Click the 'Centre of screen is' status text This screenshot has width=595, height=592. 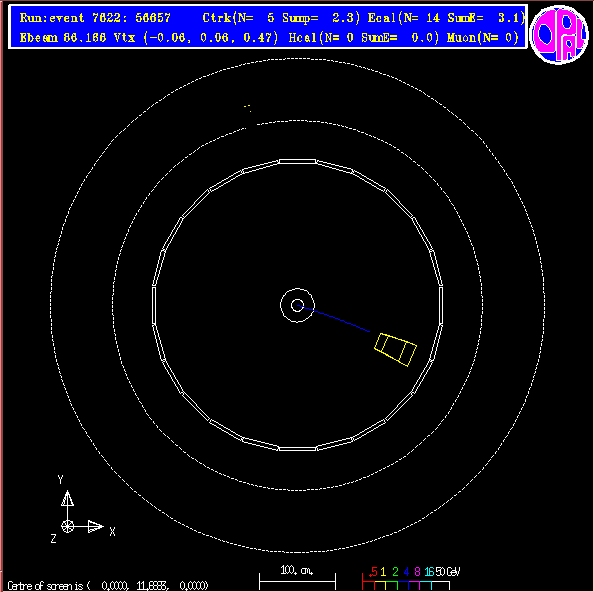click(x=45, y=586)
